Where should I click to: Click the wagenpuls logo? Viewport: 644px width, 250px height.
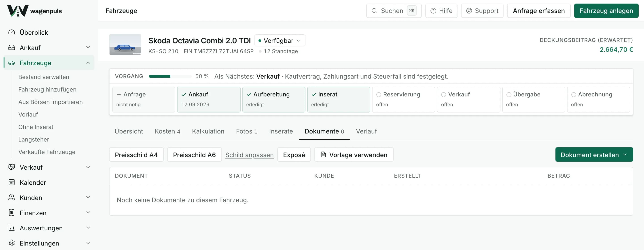click(x=34, y=11)
